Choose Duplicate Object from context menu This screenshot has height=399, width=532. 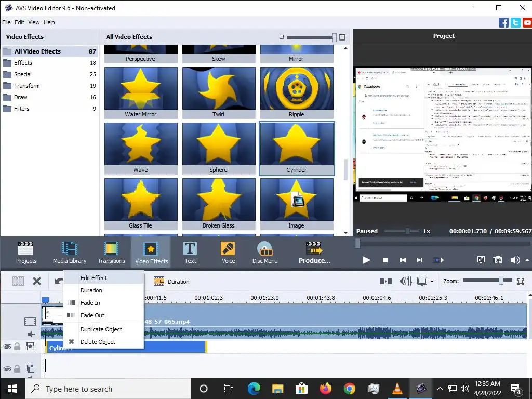click(103, 329)
